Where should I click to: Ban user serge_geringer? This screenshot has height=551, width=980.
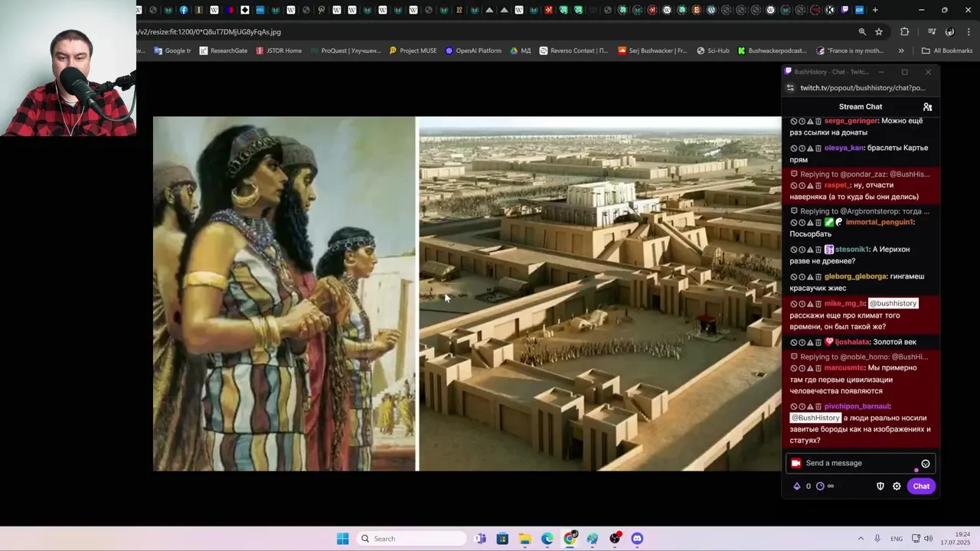[794, 121]
